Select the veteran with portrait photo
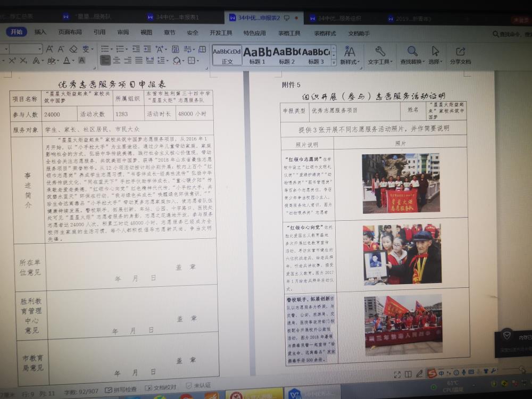 (x=402, y=254)
